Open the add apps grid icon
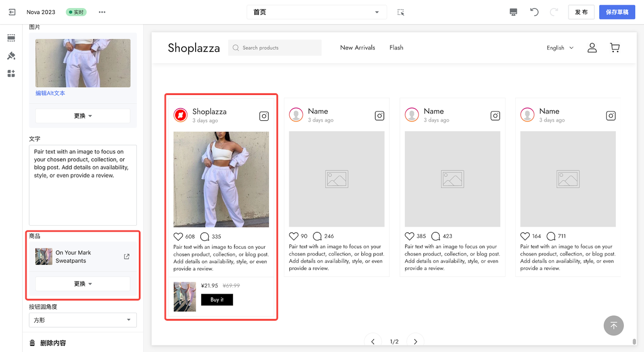This screenshot has height=352, width=644. (11, 74)
